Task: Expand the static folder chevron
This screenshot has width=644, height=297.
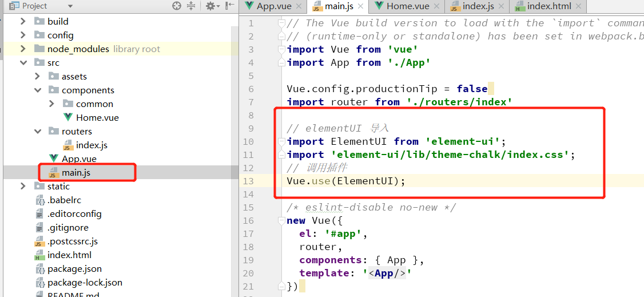Action: [x=23, y=187]
